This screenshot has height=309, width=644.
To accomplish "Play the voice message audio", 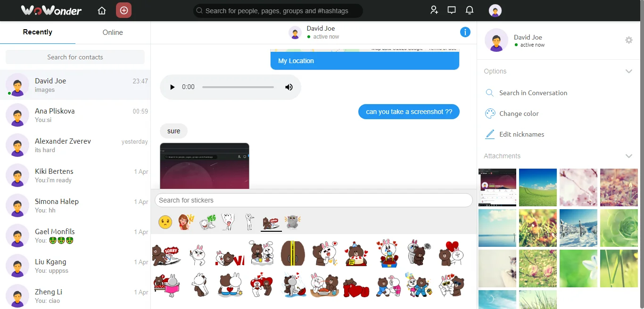I will (x=172, y=87).
